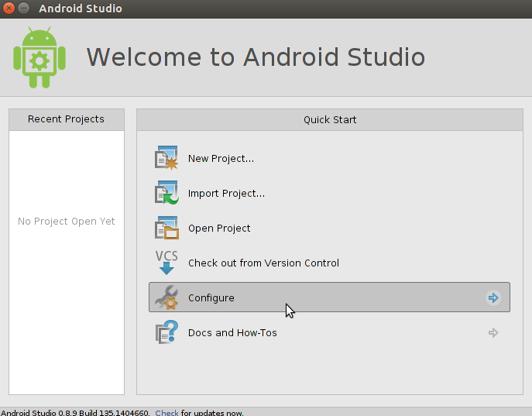Click the Import Project green arrow icon
The image size is (532, 416).
click(166, 192)
